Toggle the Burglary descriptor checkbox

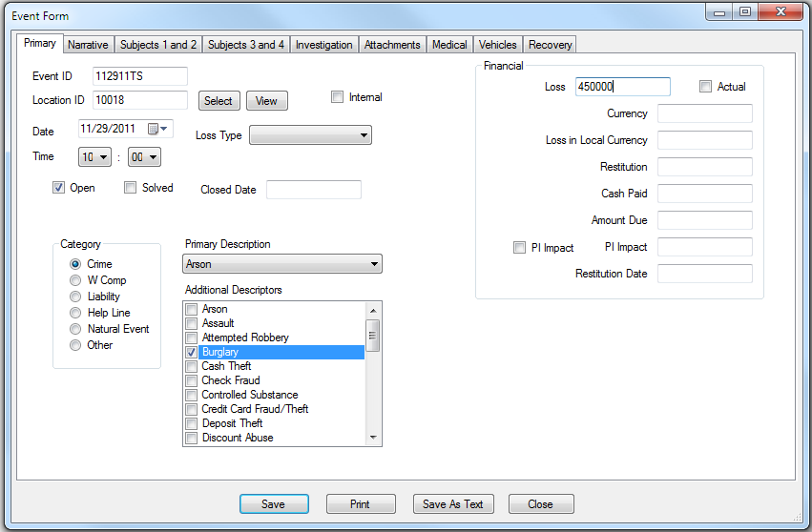(x=192, y=352)
